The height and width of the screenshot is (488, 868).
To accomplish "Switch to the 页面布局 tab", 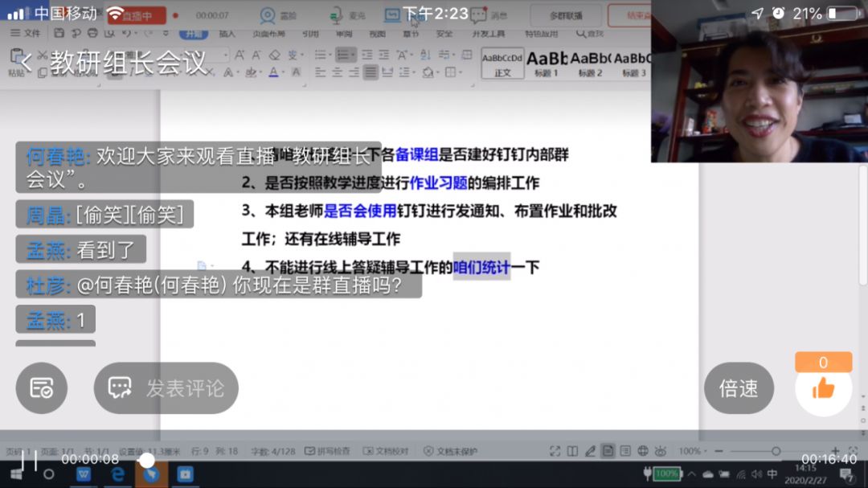I will [x=268, y=34].
